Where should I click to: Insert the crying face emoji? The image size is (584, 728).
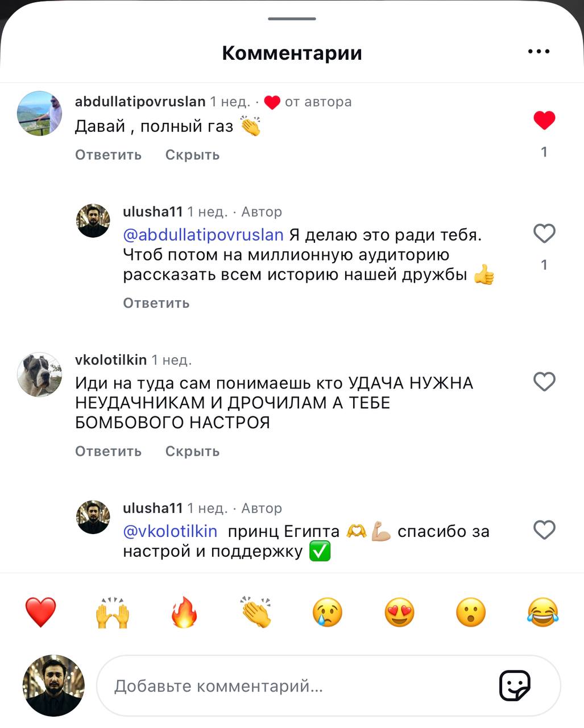coord(328,613)
